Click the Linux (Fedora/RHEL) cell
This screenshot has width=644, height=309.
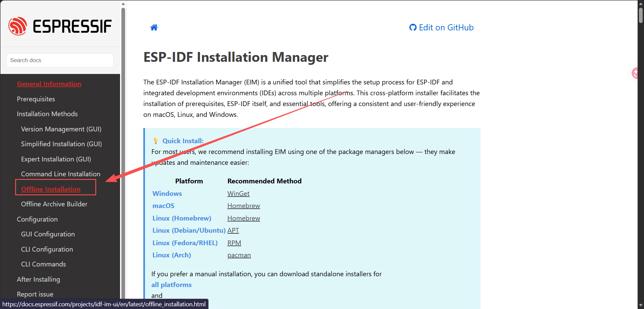pyautogui.click(x=185, y=243)
